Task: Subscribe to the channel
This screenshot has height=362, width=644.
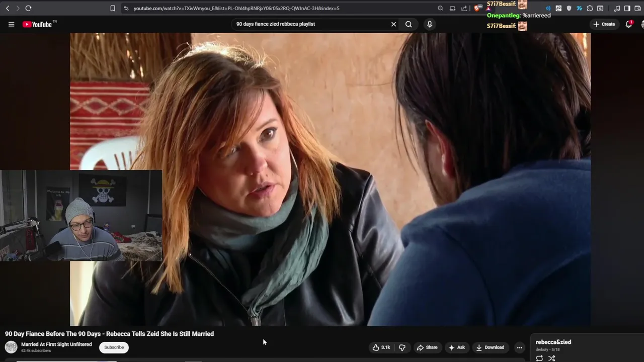Action: click(x=114, y=347)
